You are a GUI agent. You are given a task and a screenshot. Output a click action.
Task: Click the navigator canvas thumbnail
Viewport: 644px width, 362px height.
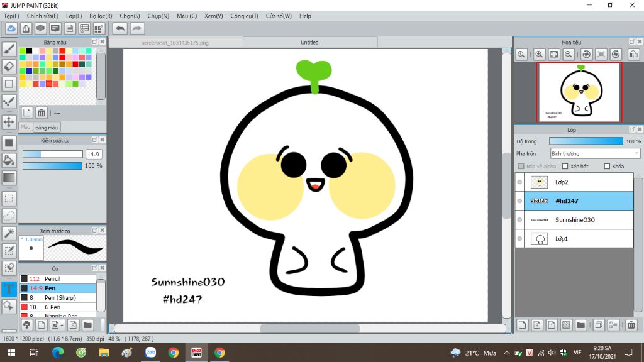click(x=579, y=92)
